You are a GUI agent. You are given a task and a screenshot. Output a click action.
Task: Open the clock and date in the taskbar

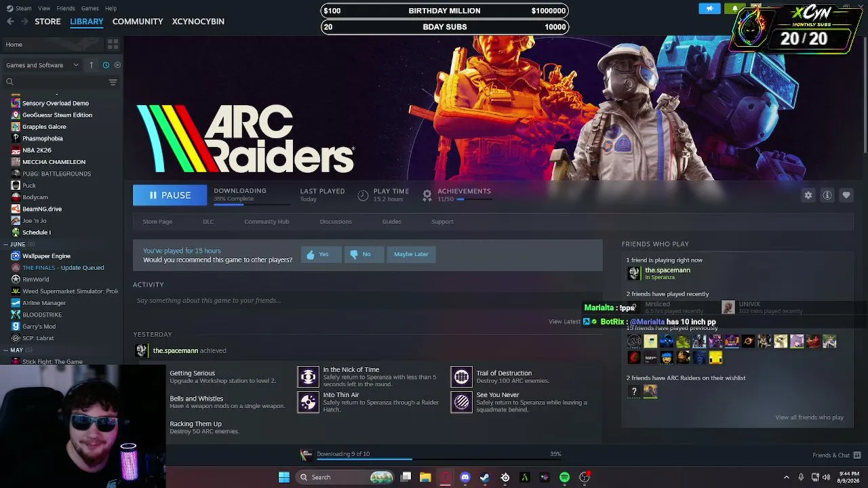tap(849, 477)
